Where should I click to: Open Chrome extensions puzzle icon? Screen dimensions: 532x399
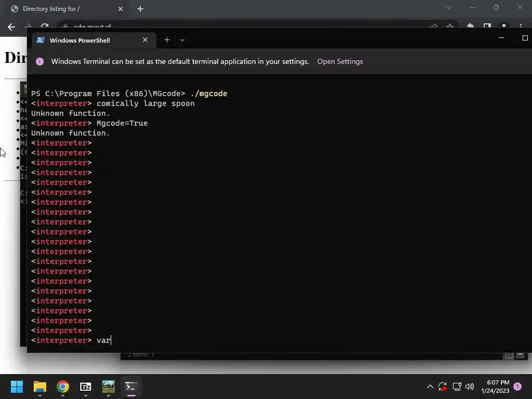[x=470, y=26]
